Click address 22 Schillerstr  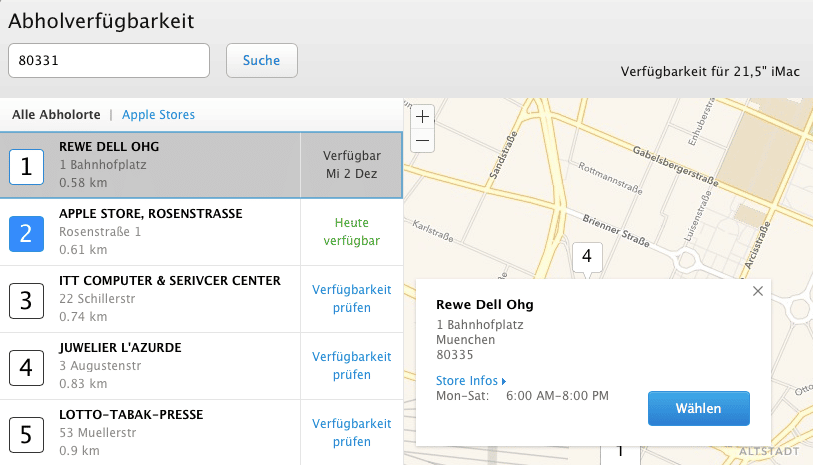coord(97,299)
